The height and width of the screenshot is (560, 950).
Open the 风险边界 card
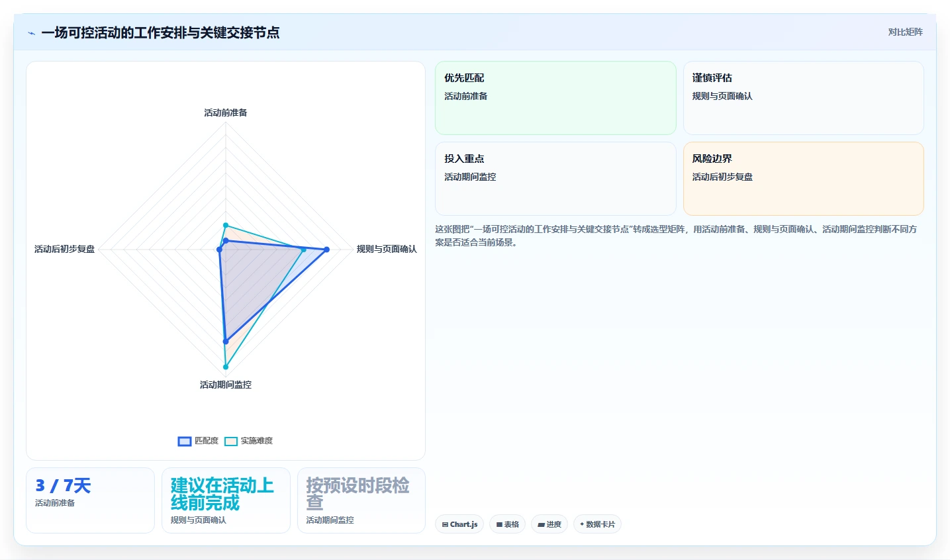(803, 179)
